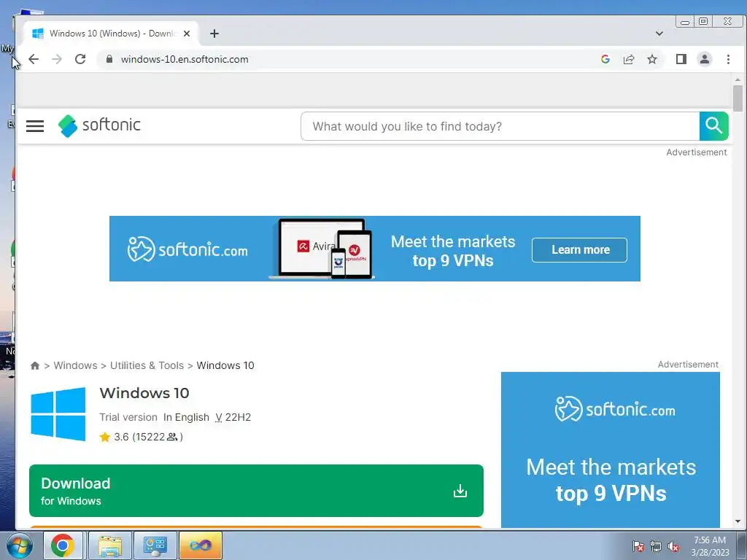Open the tab search dropdown arrow
The height and width of the screenshot is (560, 747).
(x=659, y=34)
